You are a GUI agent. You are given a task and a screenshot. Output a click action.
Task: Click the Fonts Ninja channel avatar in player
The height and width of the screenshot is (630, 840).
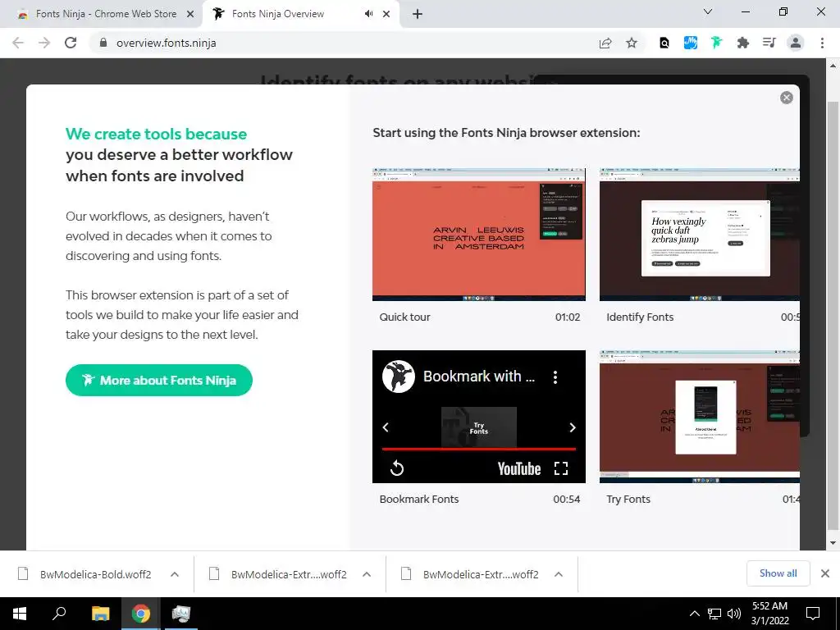click(399, 377)
